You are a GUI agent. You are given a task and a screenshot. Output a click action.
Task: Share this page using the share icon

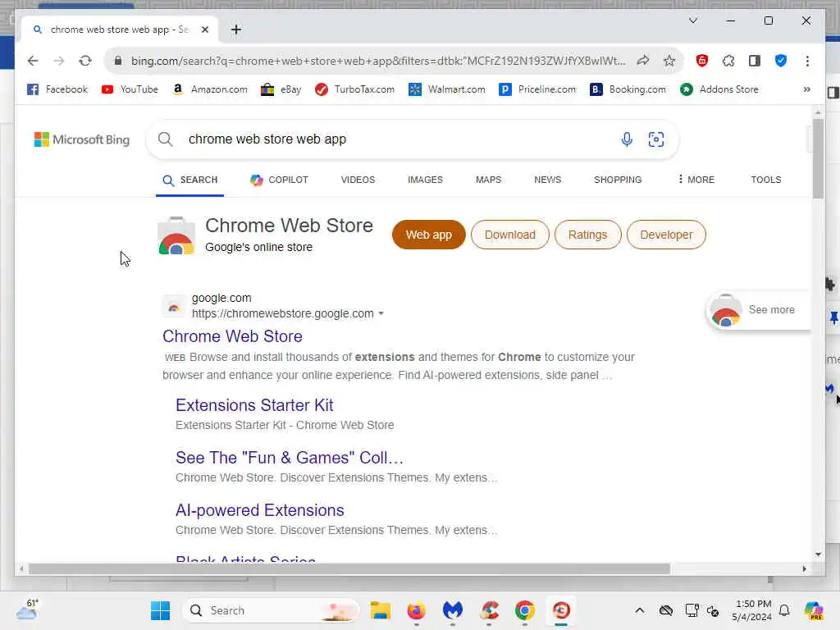point(643,61)
